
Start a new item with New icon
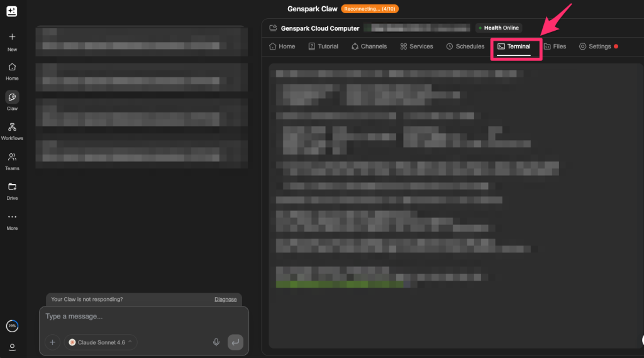coord(12,38)
